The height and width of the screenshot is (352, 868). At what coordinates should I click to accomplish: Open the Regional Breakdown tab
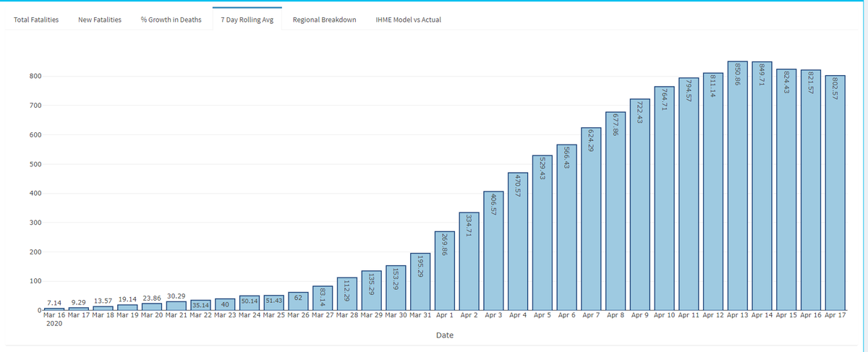[x=324, y=20]
